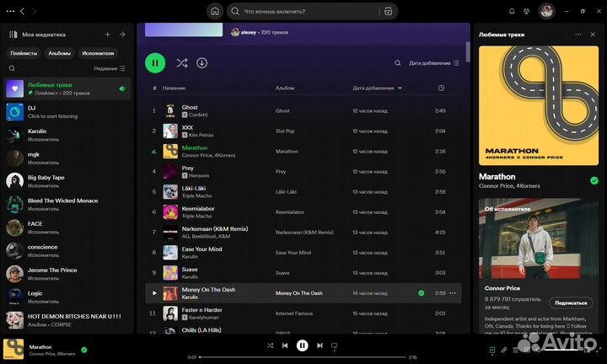Open the Browse icon in search bar
The height and width of the screenshot is (364, 607).
point(388,11)
